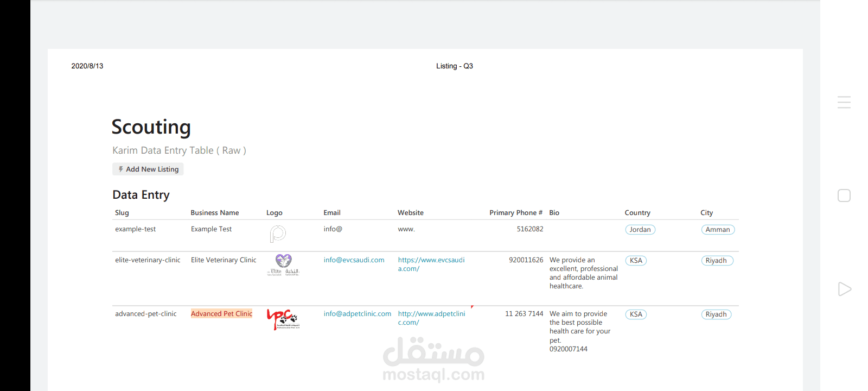
Task: Select the Riyadh tag in Advanced Pet row
Action: point(716,314)
